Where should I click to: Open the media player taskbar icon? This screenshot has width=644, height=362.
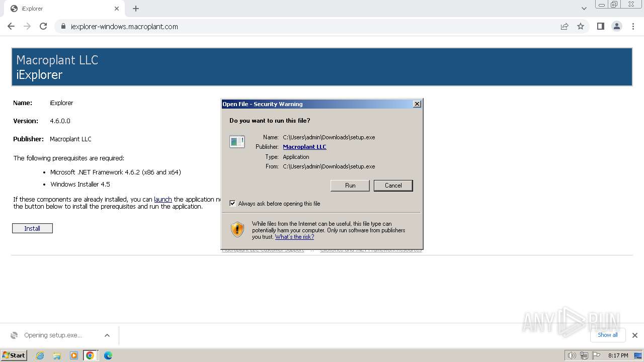(x=73, y=355)
